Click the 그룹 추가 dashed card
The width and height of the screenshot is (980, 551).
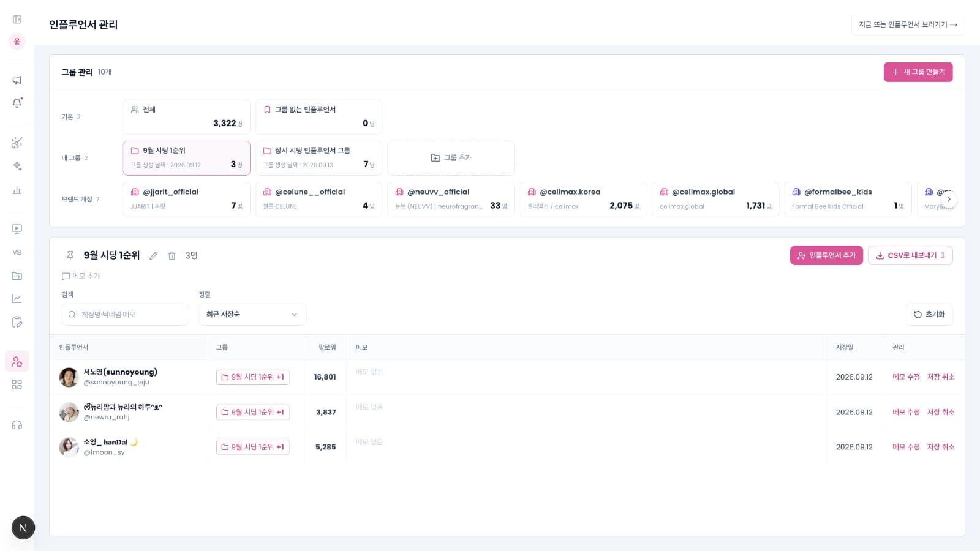pyautogui.click(x=451, y=158)
